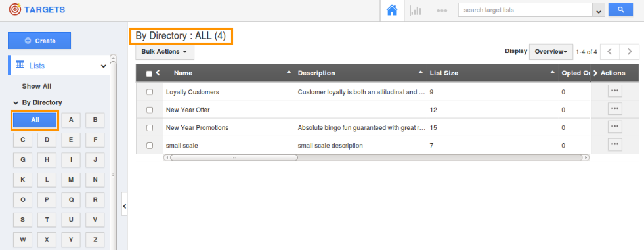Open actions menu for small scale row
644x250 pixels.
(x=615, y=144)
